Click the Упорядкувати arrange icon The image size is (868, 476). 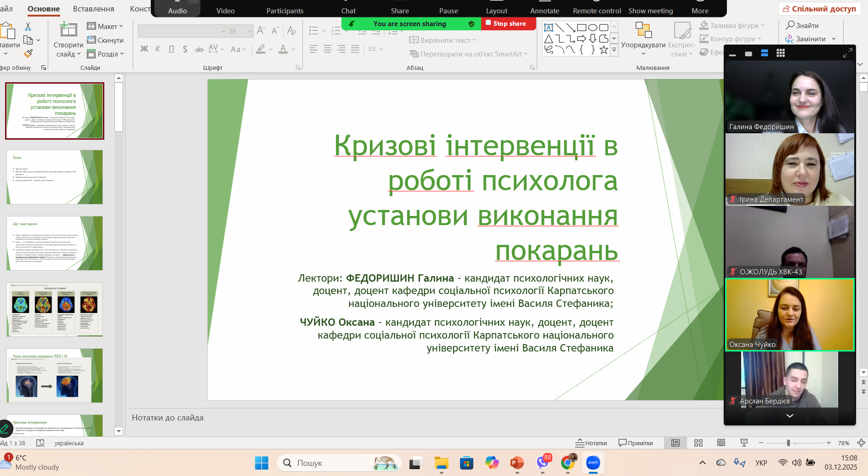[x=643, y=30]
